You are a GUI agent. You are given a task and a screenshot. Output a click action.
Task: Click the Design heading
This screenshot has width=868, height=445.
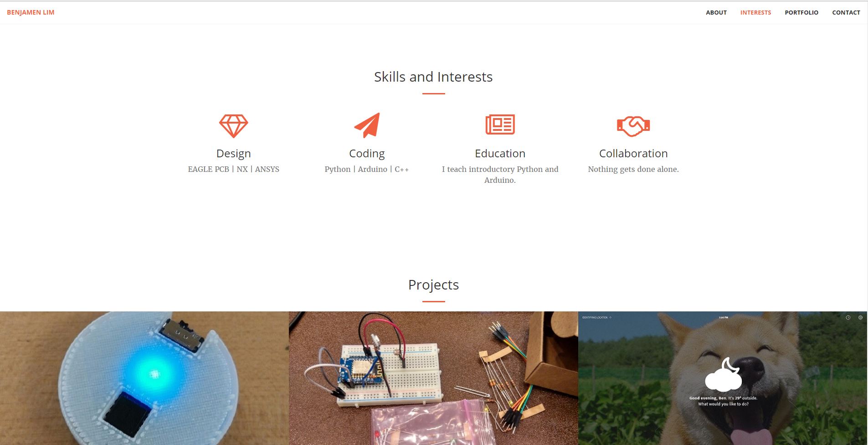point(233,153)
